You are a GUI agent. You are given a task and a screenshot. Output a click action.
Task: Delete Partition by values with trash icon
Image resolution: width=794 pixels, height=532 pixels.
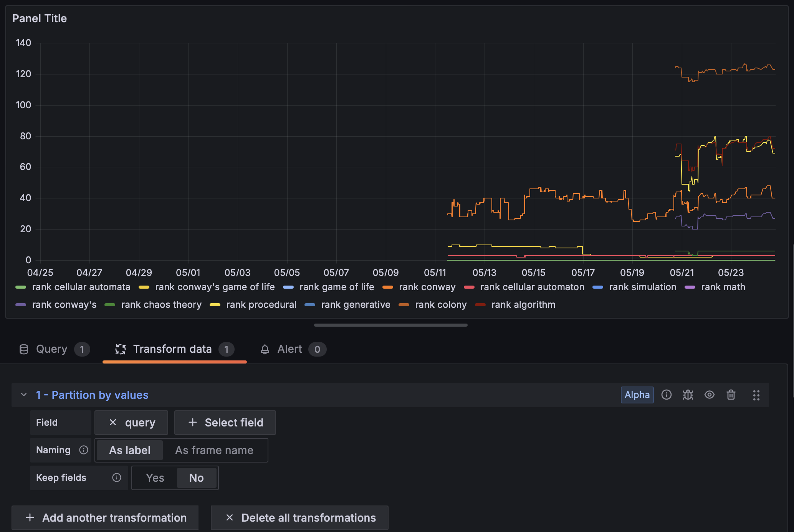pos(731,395)
